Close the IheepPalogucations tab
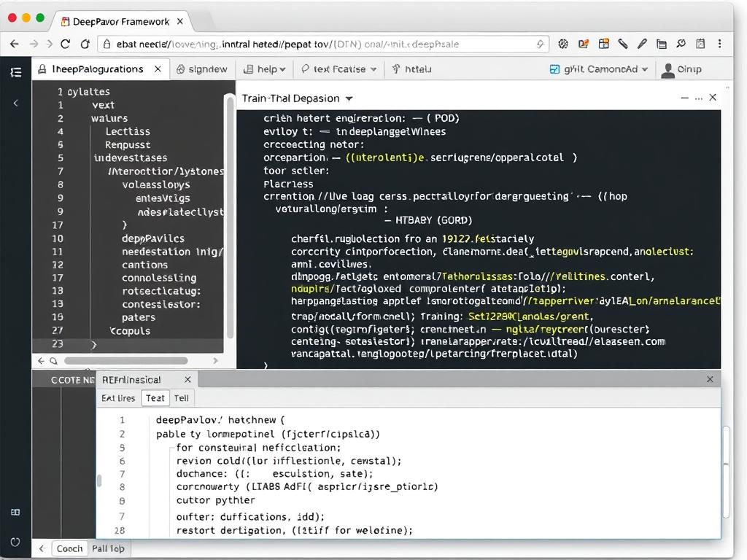The image size is (747, 560). [158, 69]
